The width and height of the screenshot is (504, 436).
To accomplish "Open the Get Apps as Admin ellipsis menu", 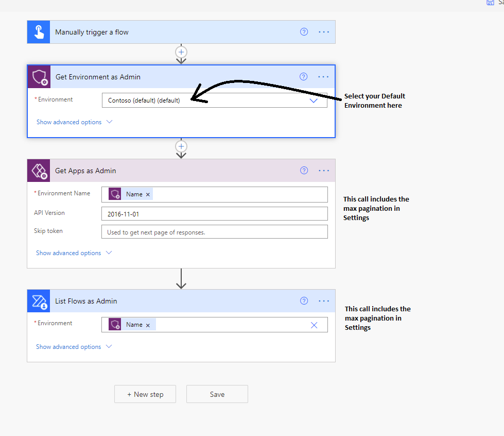I will pyautogui.click(x=324, y=171).
